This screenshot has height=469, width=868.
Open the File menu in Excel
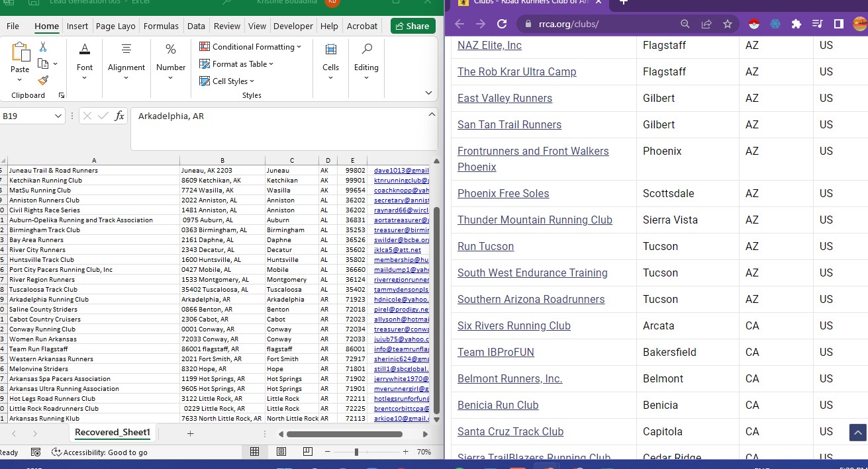[13, 26]
